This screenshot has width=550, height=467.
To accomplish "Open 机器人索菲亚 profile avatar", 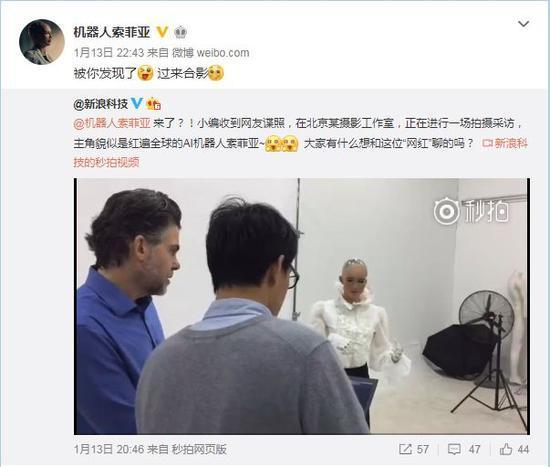I will 41,42.
